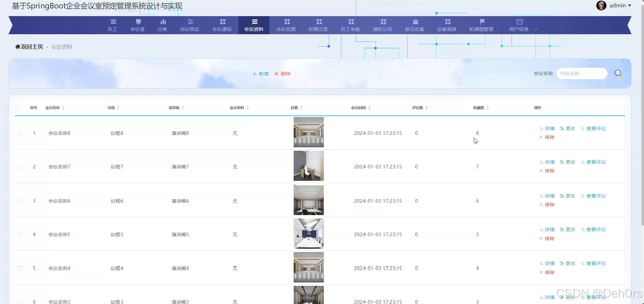The image size is (644, 304).
Task: Open the 会议通知 grid icon
Action: tap(222, 22)
